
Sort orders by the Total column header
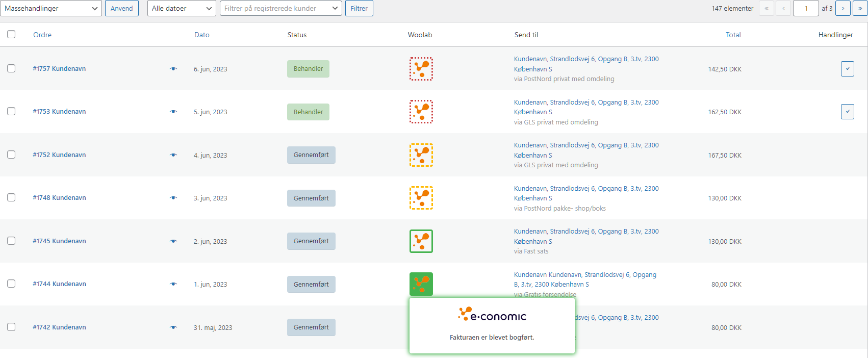(733, 35)
